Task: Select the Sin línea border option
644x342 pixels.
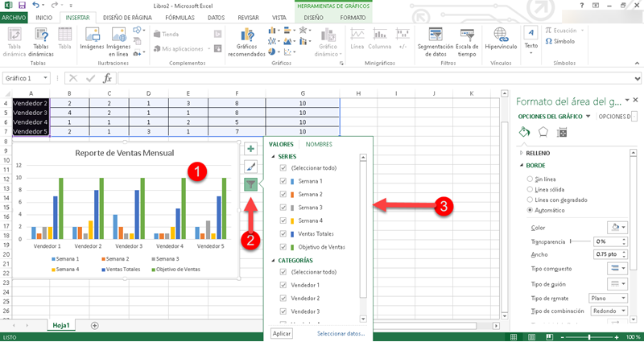Action: coord(530,179)
